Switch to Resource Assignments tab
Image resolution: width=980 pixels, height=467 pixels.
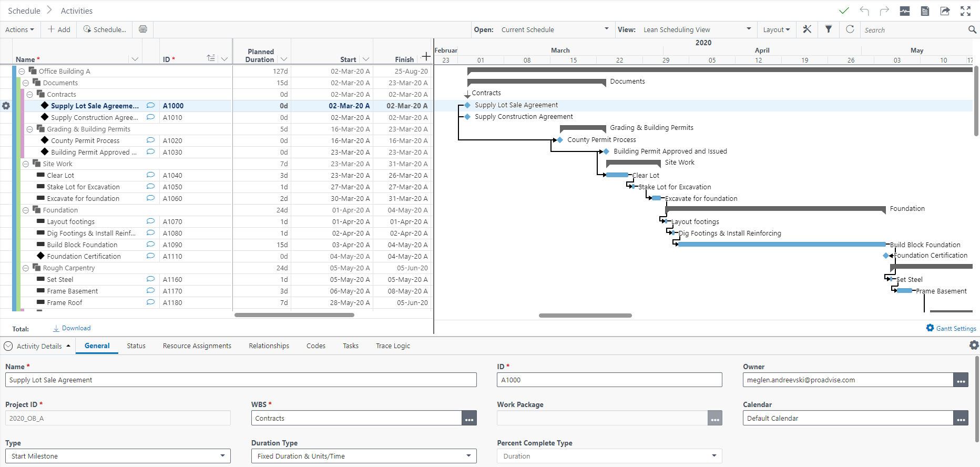point(197,346)
